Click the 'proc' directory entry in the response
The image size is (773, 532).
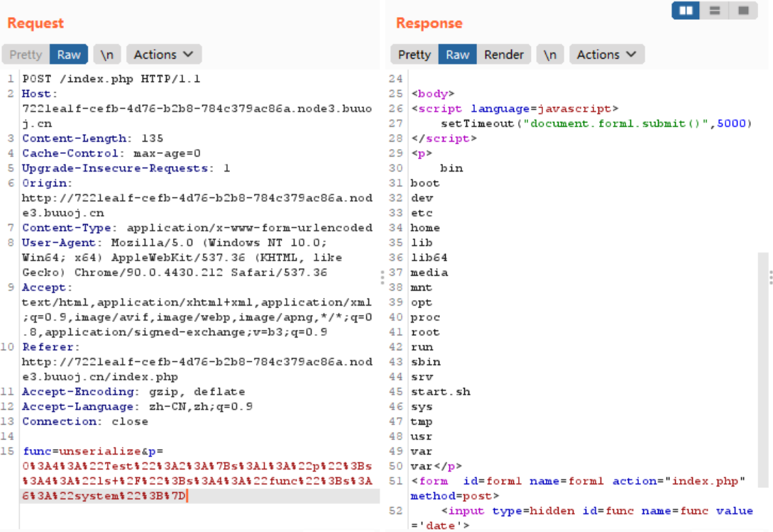pyautogui.click(x=425, y=317)
